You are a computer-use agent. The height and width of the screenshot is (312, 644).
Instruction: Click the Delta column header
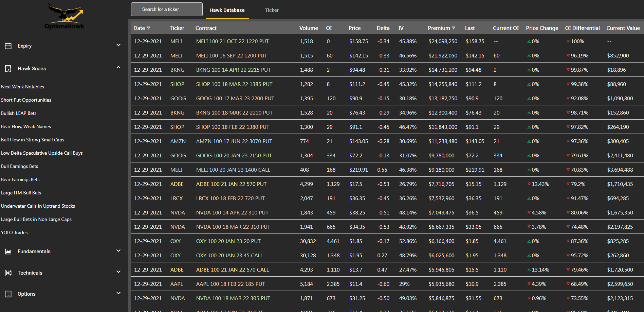[383, 28]
